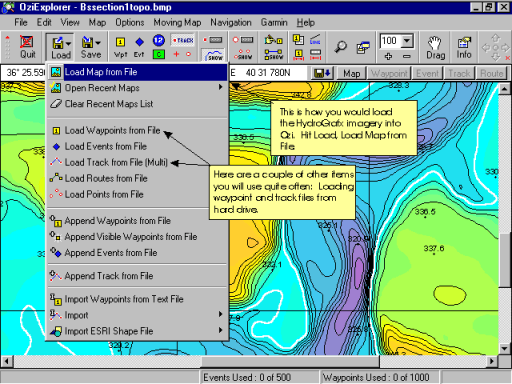
Task: Click Waypoints Used status text
Action: click(x=376, y=377)
